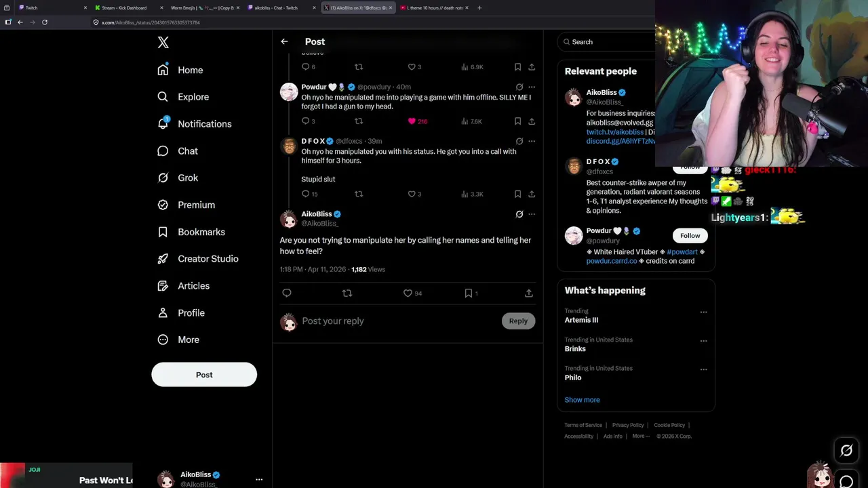Open a new browser tab
This screenshot has width=868, height=488.
click(x=479, y=7)
